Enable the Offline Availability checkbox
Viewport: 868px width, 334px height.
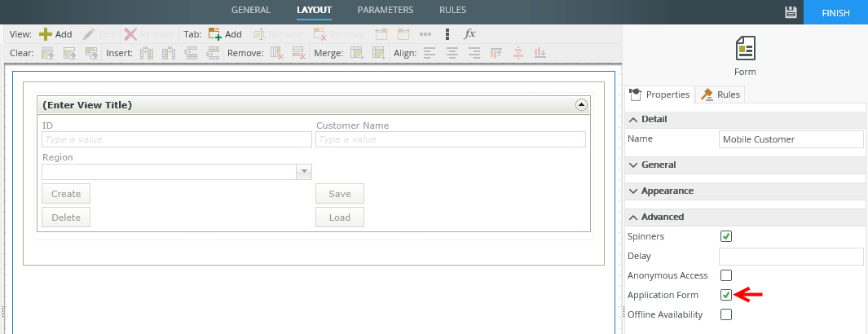[726, 314]
